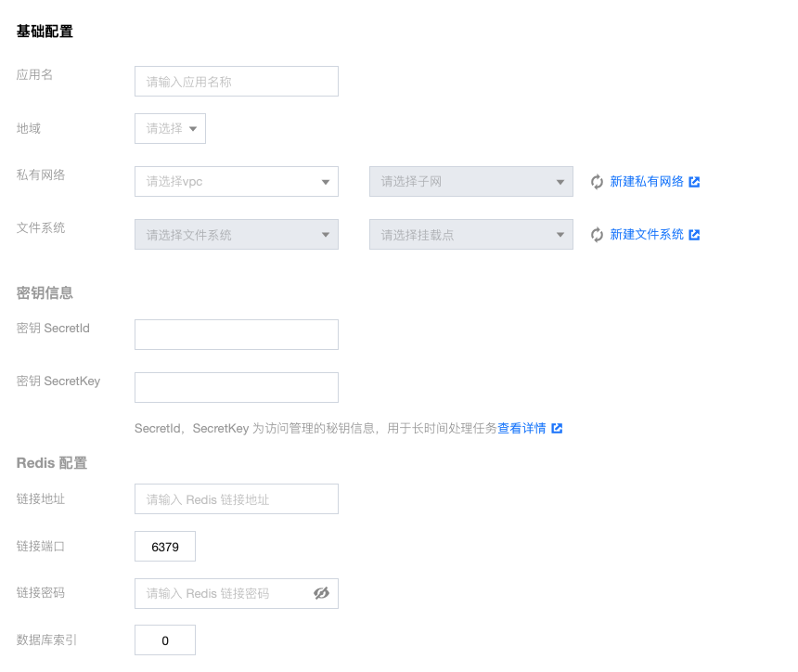
Task: Toggle Redis password visibility eye icon
Action: pos(321,593)
